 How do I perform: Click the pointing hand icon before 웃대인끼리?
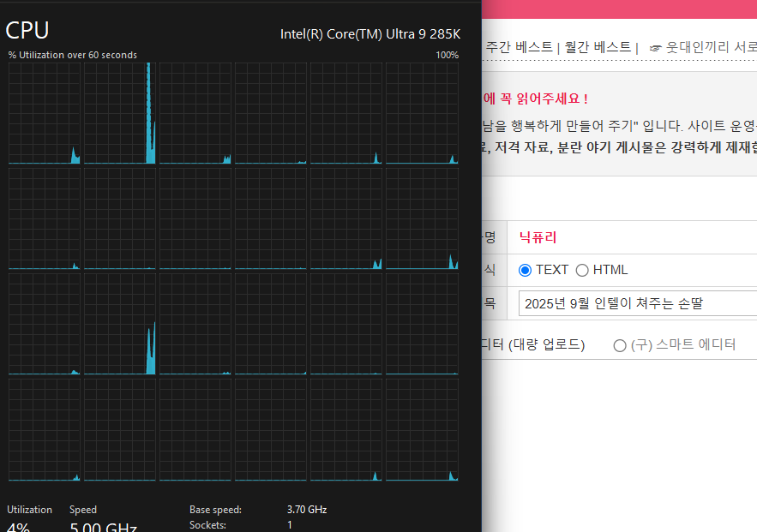[656, 47]
